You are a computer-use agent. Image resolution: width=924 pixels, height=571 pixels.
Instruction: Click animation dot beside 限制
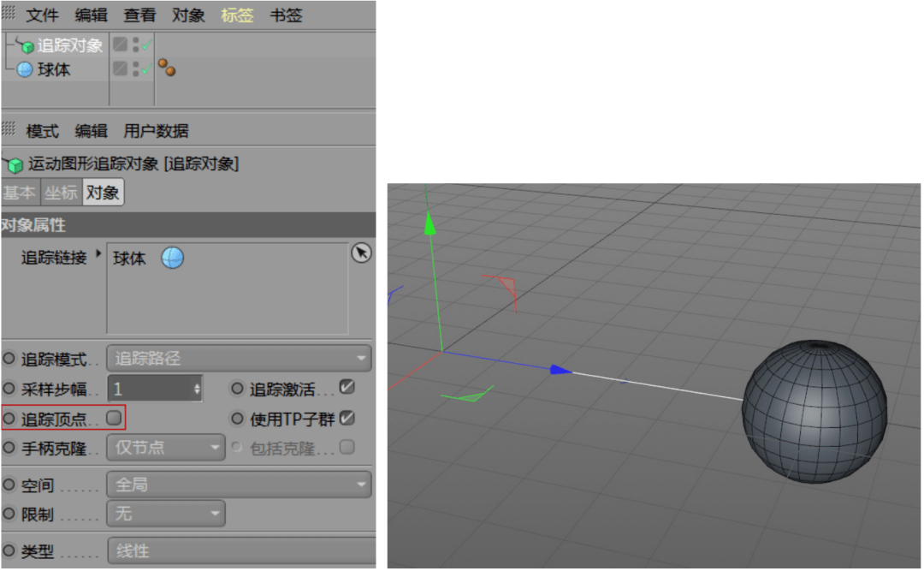[x=9, y=514]
